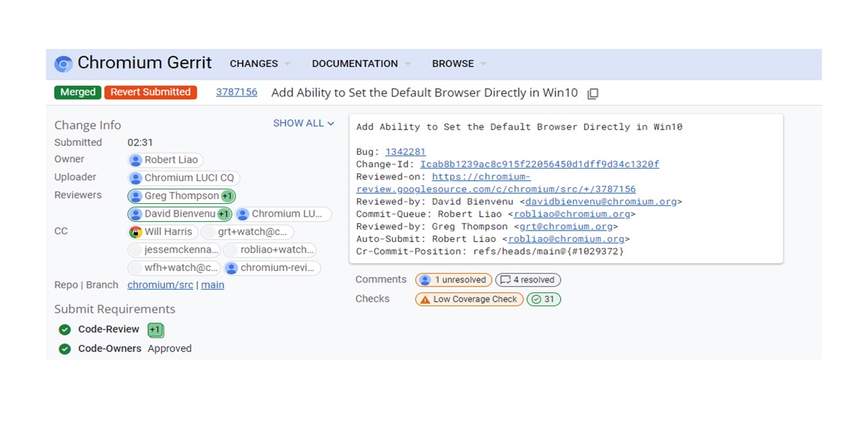Click the +1 label next to Code-Review
The height and width of the screenshot is (425, 868).
[155, 330]
